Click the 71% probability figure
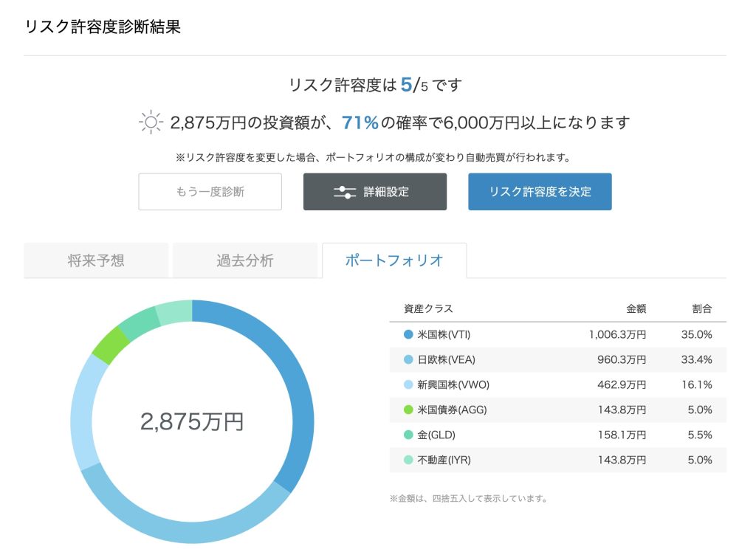 pyautogui.click(x=360, y=122)
